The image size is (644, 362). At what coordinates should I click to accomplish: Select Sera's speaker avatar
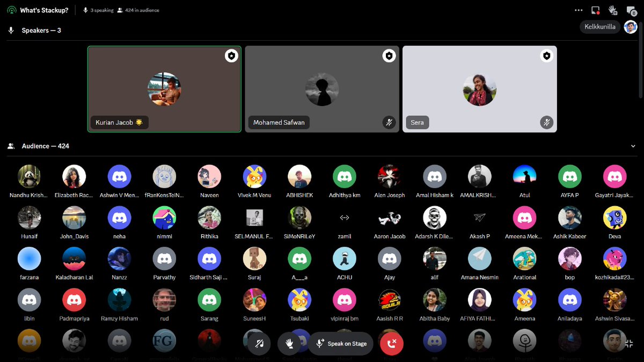pyautogui.click(x=480, y=89)
